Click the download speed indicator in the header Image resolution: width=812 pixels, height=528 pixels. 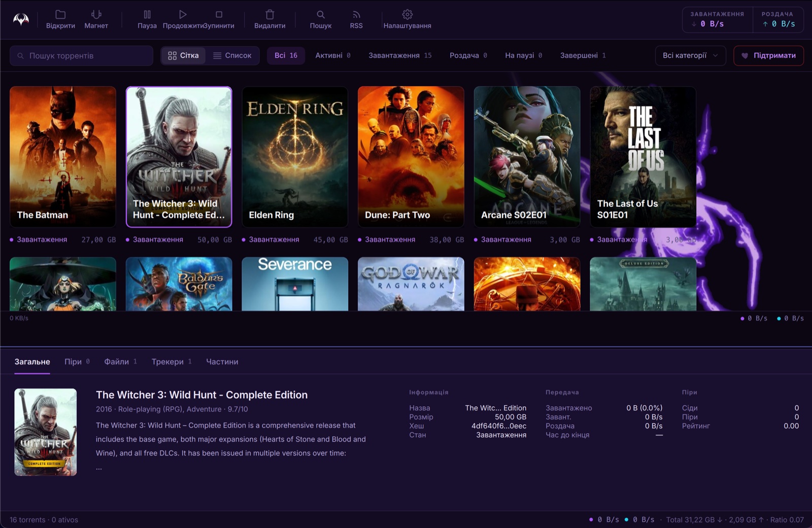[717, 20]
